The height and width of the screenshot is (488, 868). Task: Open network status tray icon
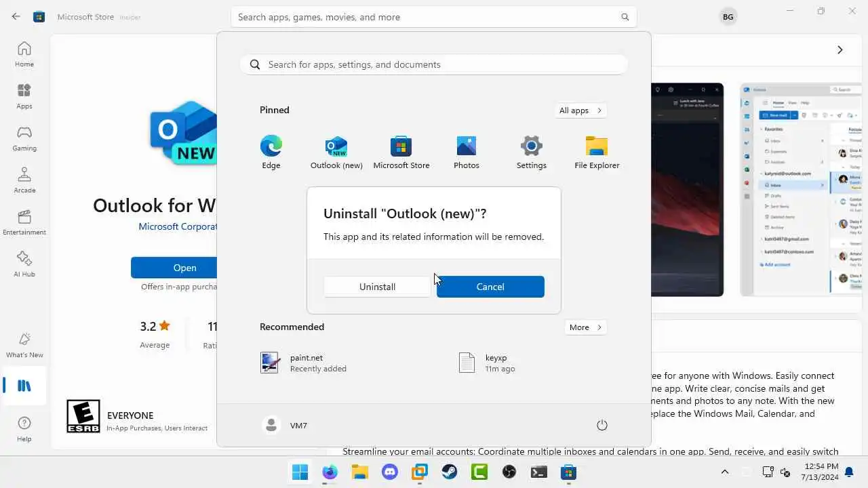pyautogui.click(x=768, y=472)
